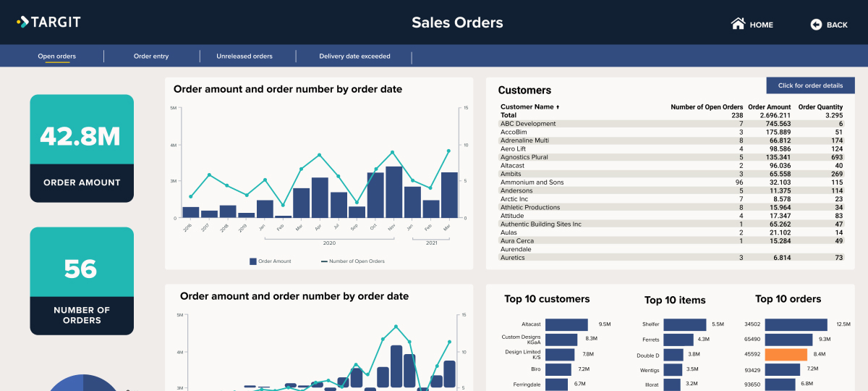The height and width of the screenshot is (391, 868).
Task: Select the Attitude customer row
Action: (672, 216)
